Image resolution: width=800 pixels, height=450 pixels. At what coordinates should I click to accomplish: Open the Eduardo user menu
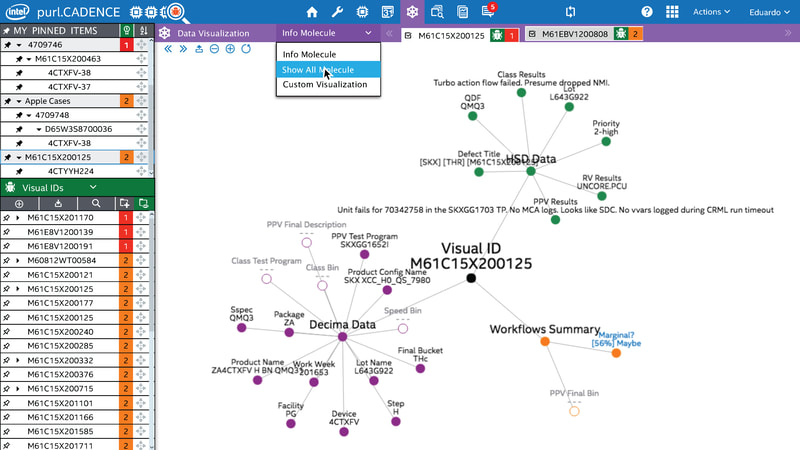[769, 12]
